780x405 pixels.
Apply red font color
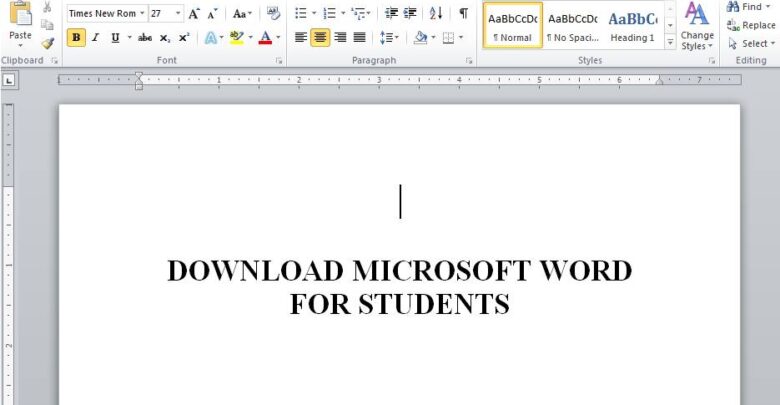(x=265, y=37)
